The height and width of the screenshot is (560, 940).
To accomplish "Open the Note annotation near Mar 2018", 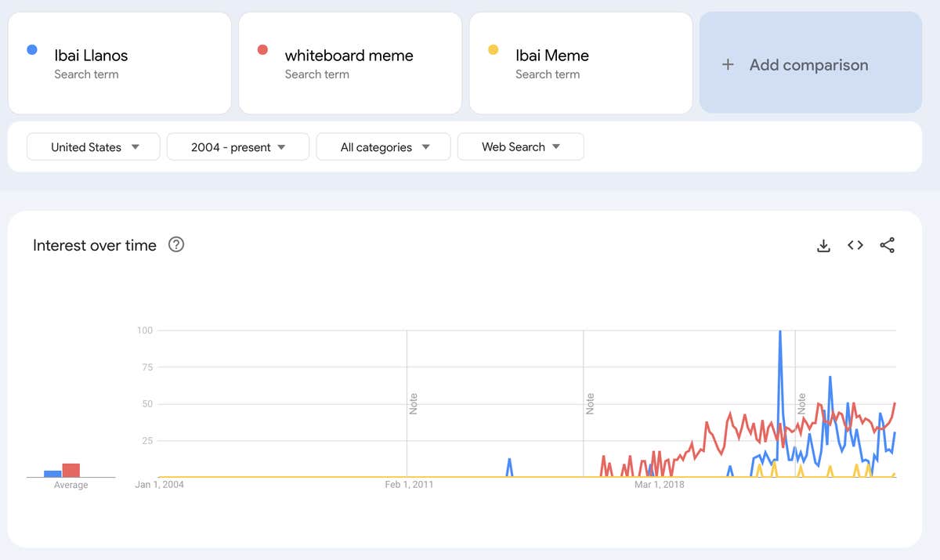I will coord(590,401).
